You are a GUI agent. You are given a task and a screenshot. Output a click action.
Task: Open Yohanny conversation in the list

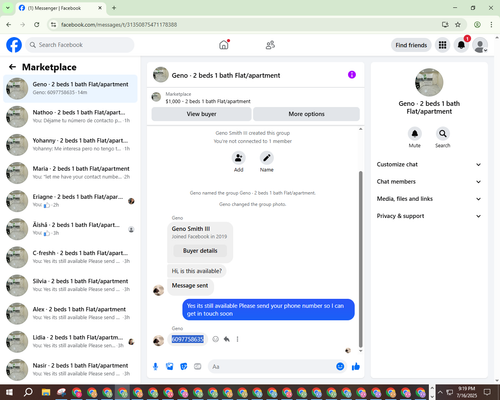coord(70,145)
